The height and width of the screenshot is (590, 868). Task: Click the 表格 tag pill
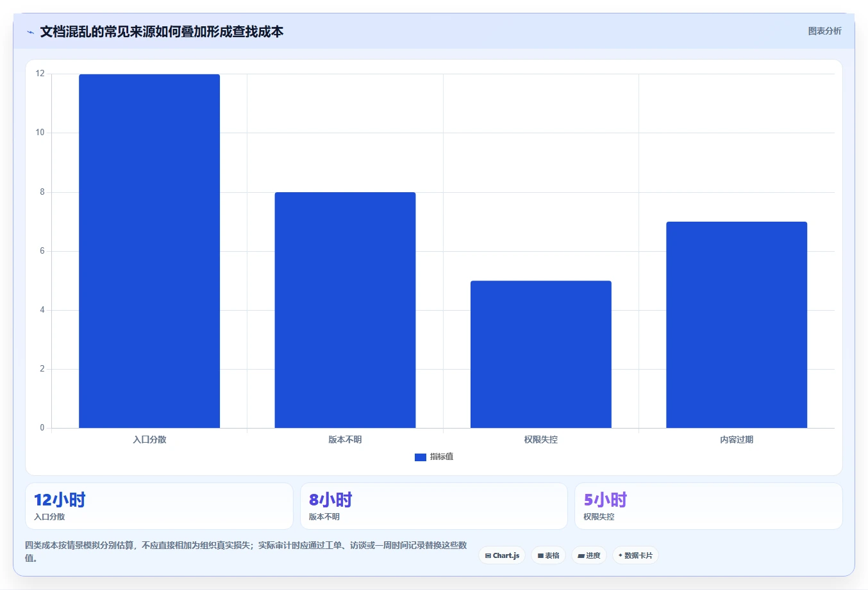[548, 555]
